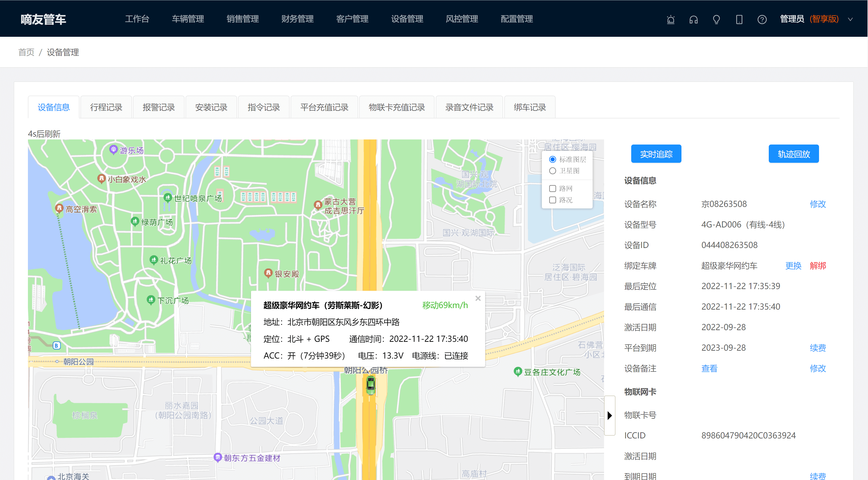The width and height of the screenshot is (868, 480).
Task: Switch to the 平台充值记录 tab
Action: coord(324,107)
